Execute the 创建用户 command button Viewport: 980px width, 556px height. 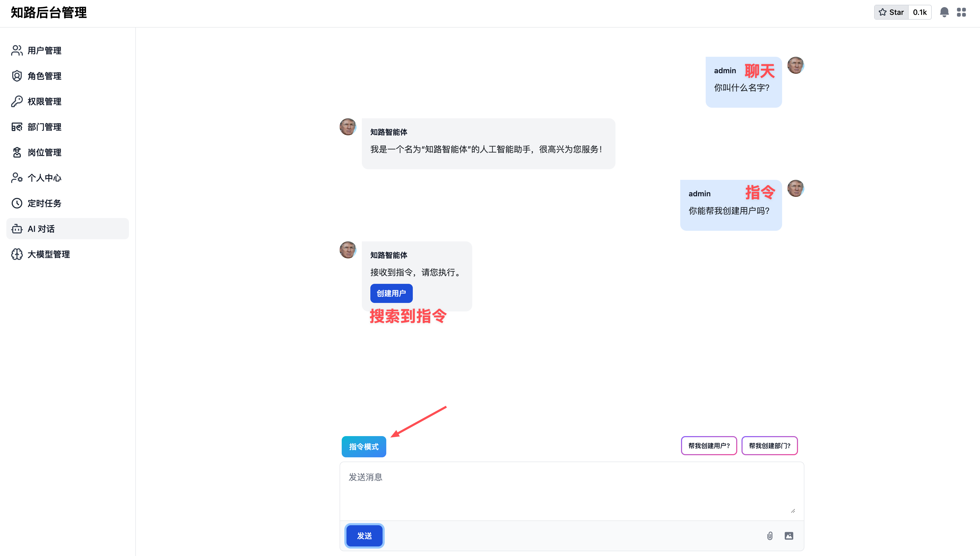391,293
